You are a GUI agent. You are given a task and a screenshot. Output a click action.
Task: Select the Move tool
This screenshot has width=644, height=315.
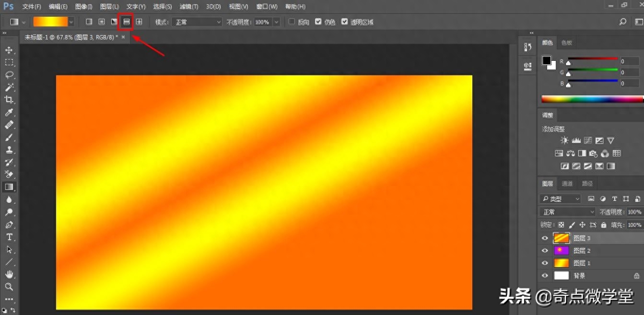coord(9,50)
